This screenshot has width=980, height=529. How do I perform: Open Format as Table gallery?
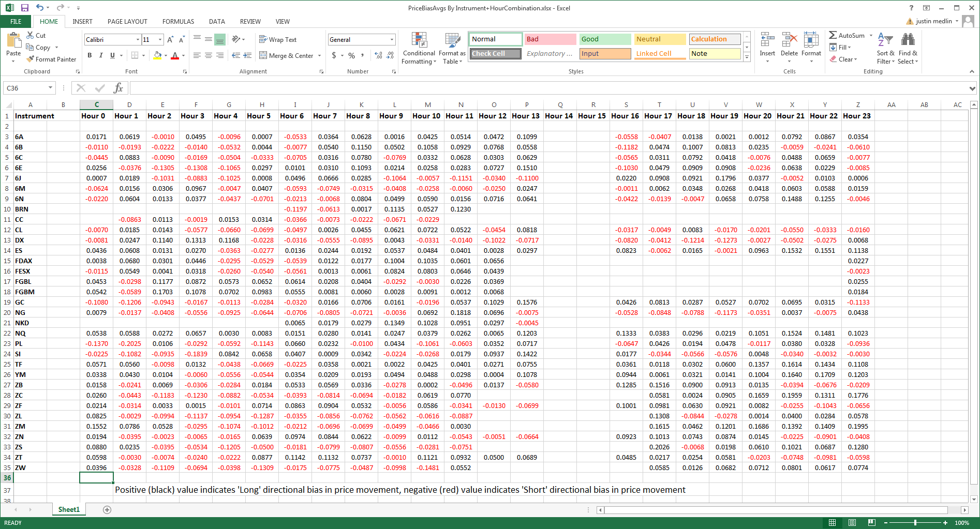pyautogui.click(x=452, y=48)
